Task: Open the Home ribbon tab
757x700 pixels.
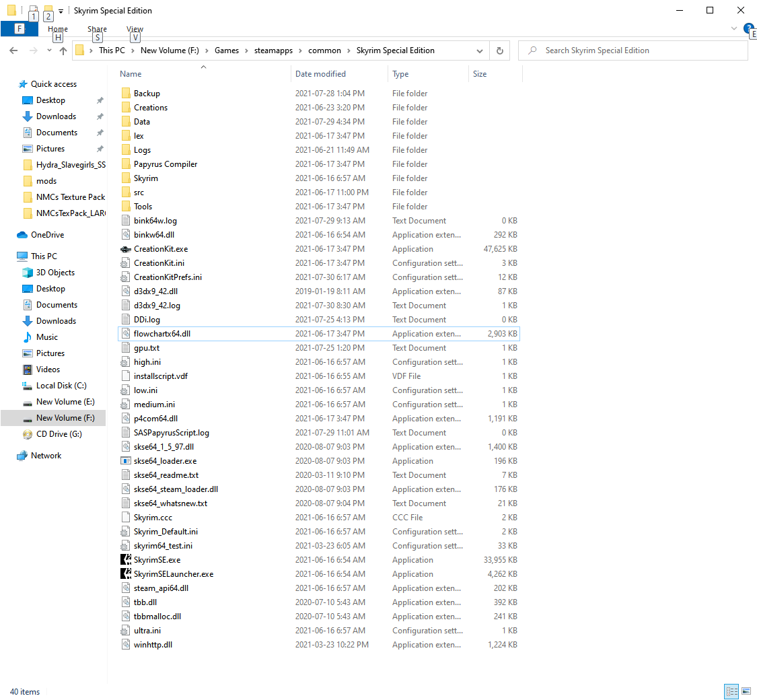Action: click(58, 29)
